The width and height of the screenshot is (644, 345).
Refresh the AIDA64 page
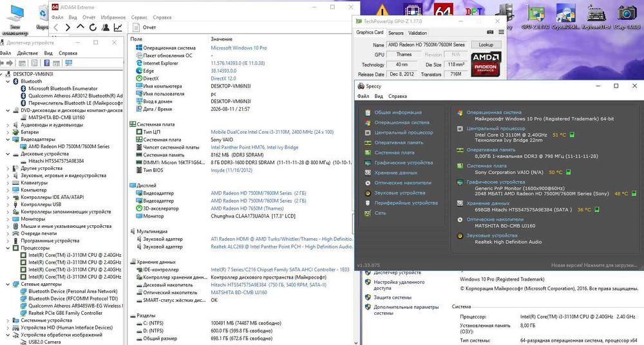(93, 28)
